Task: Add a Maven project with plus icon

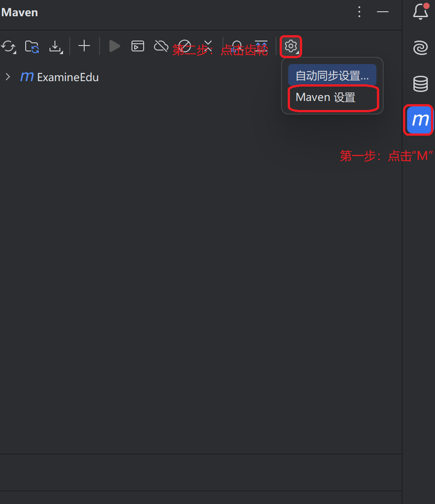Action: pos(84,46)
